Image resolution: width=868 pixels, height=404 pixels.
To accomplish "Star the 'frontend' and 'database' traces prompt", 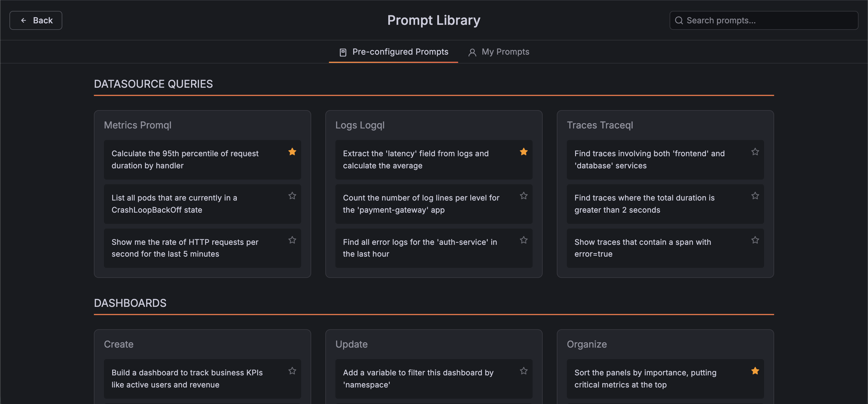I will 755,151.
